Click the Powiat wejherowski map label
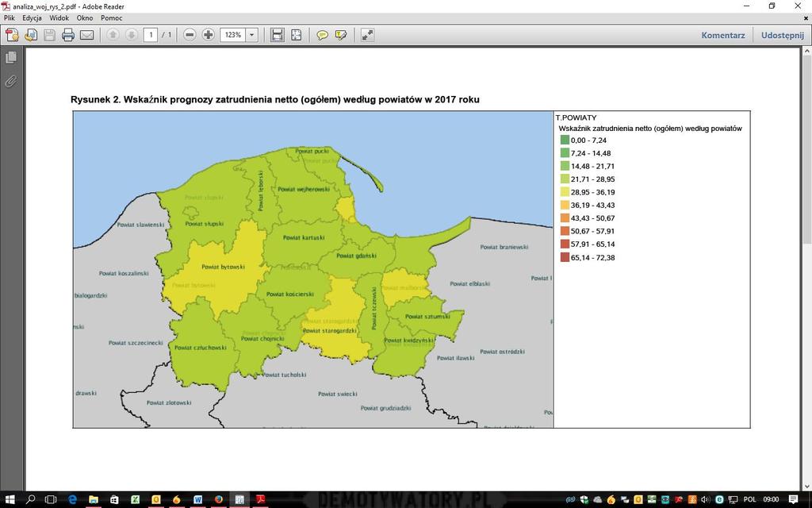Viewport: 812px width, 508px height. pos(304,189)
